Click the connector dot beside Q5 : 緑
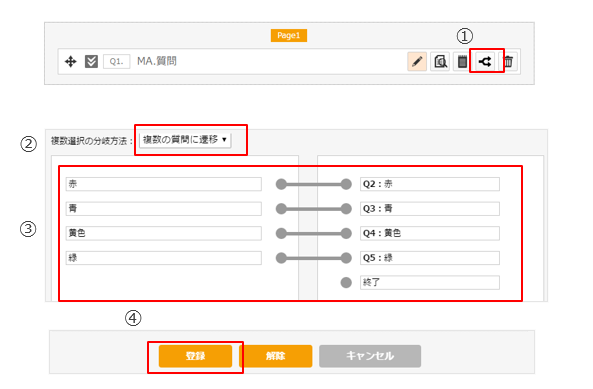 (x=346, y=258)
